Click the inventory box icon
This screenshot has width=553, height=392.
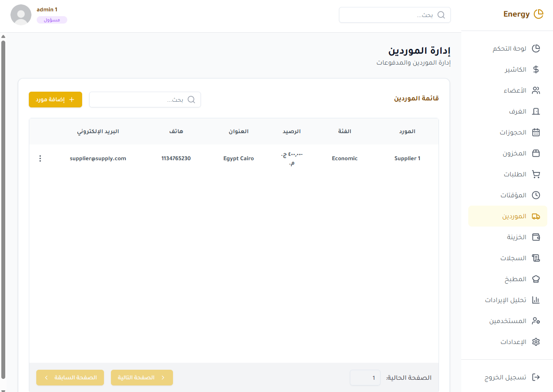coord(536,153)
